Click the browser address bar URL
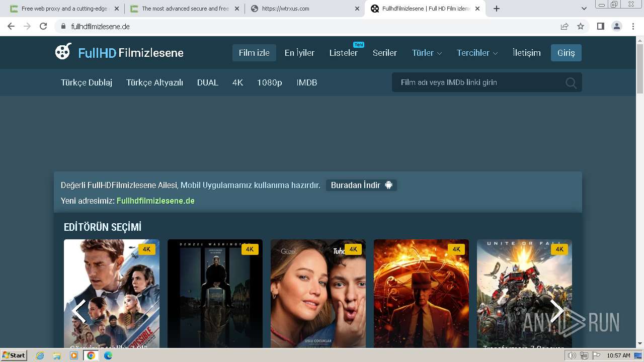Image resolution: width=644 pixels, height=362 pixels. 101,26
